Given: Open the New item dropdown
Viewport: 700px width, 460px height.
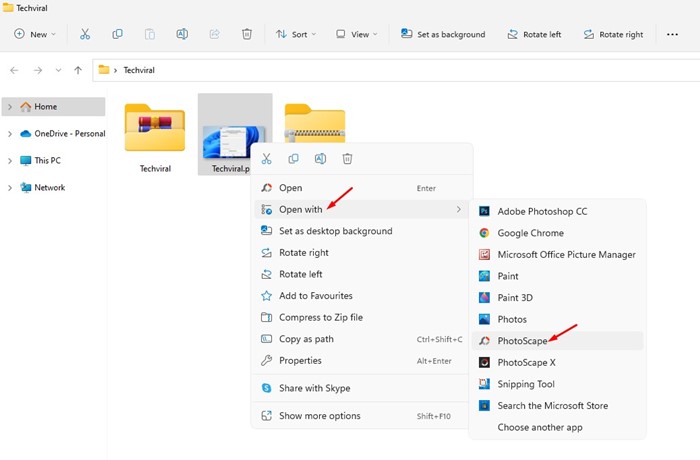Looking at the screenshot, I should coord(35,34).
